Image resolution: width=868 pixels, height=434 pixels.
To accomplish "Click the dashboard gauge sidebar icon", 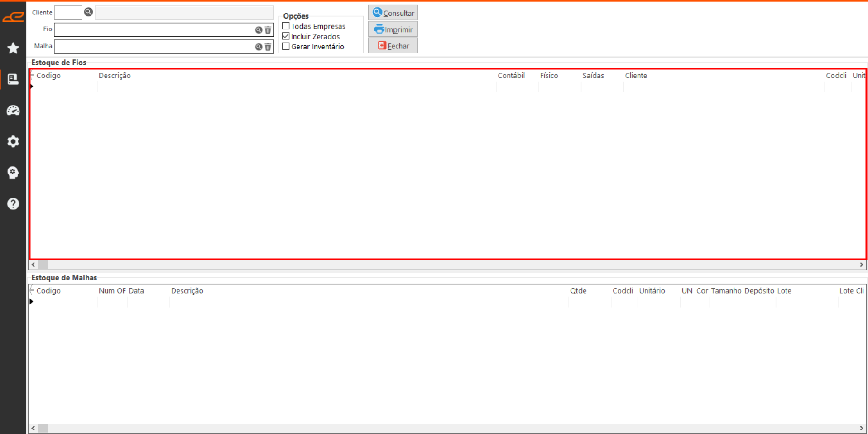I will coord(13,111).
